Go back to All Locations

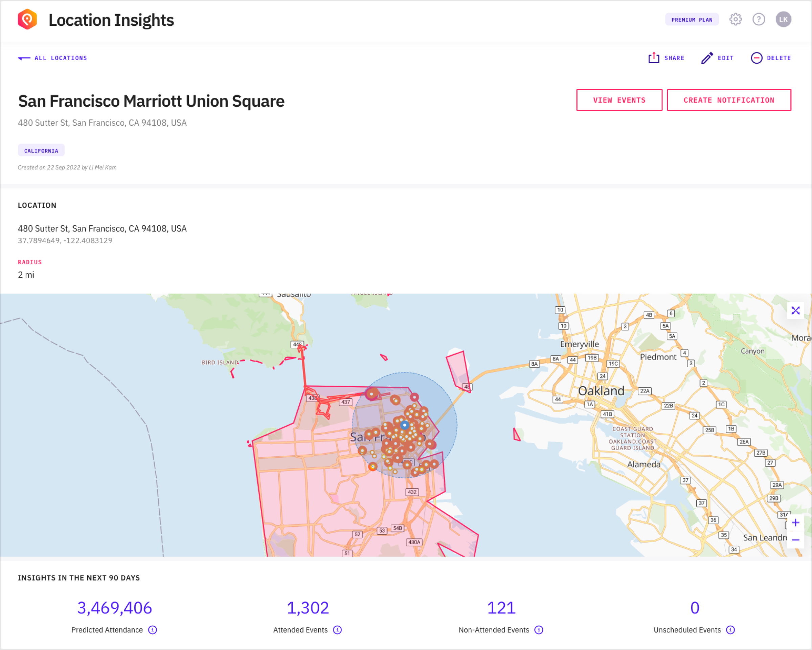click(x=53, y=58)
